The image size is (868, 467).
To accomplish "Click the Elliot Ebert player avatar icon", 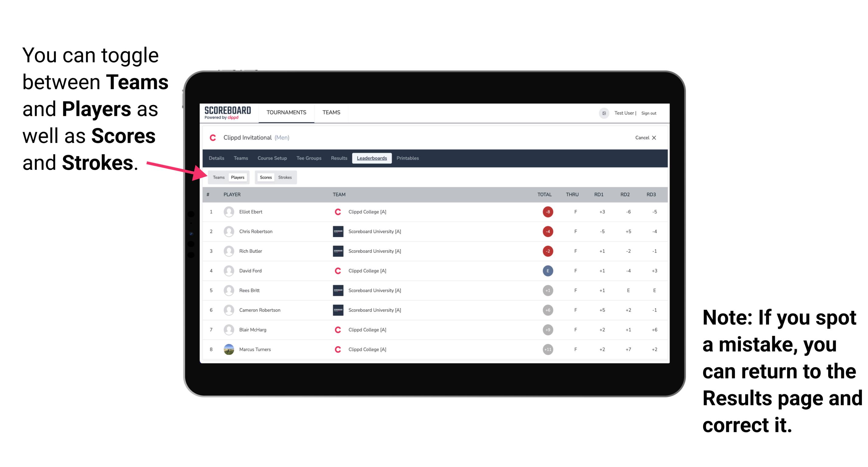I will click(x=228, y=212).
